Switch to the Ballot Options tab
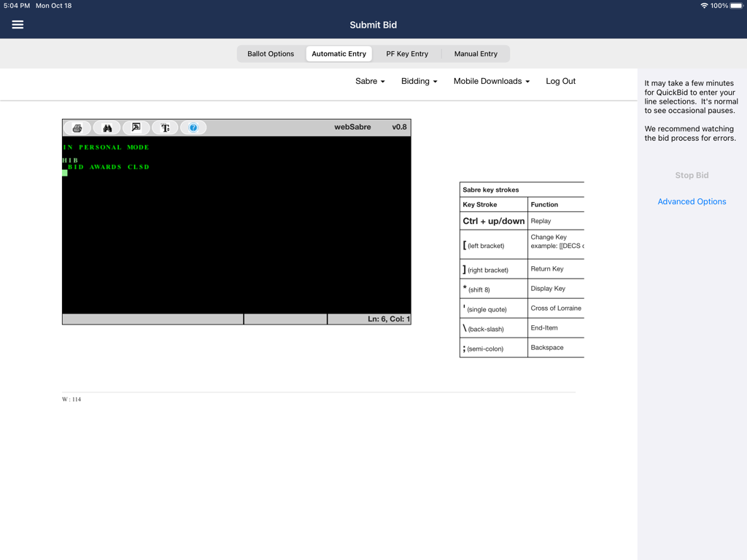The width and height of the screenshot is (747, 560). pyautogui.click(x=271, y=54)
